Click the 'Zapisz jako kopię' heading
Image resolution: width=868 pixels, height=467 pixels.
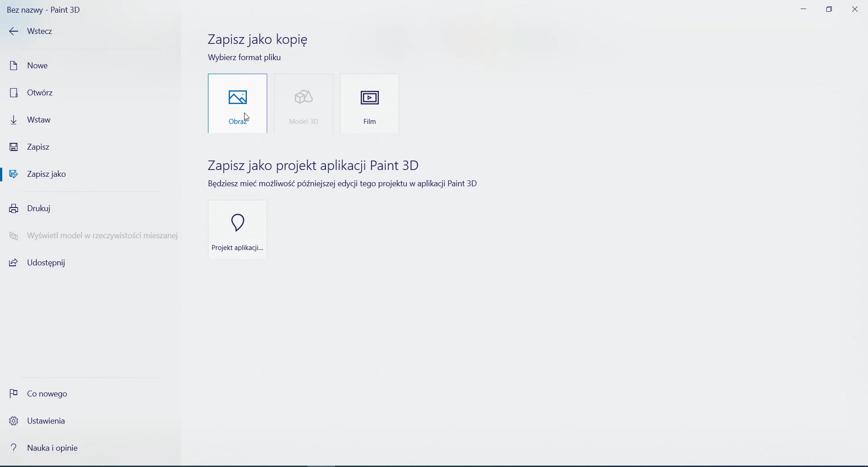coord(258,40)
